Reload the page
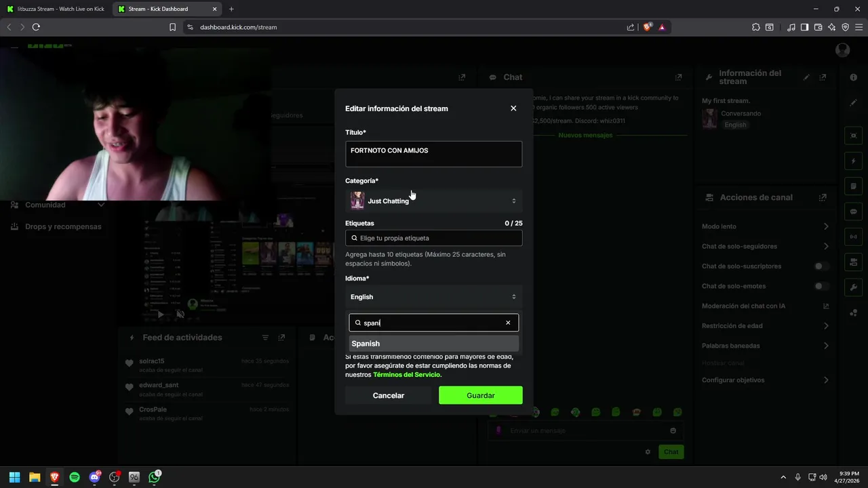 point(36,27)
